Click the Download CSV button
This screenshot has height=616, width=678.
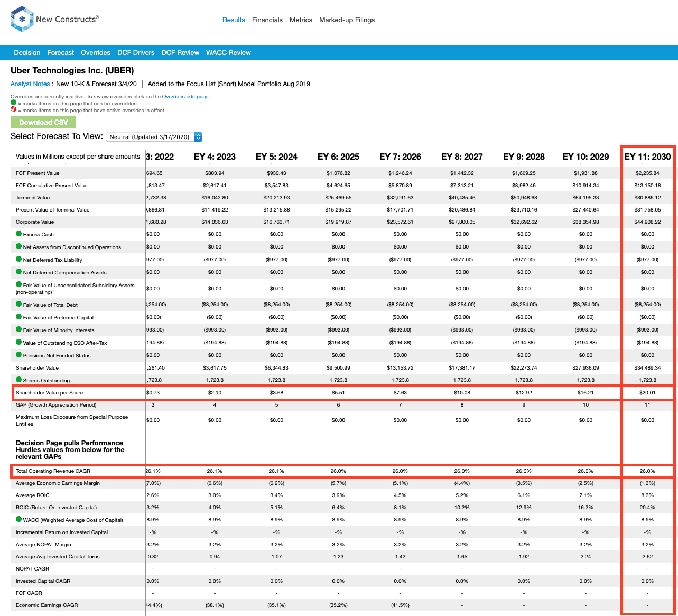point(43,122)
